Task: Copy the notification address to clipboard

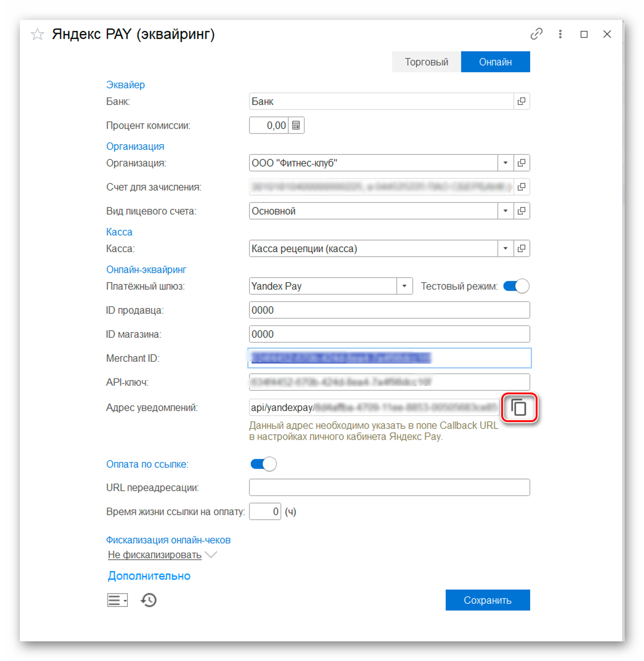Action: pos(518,407)
